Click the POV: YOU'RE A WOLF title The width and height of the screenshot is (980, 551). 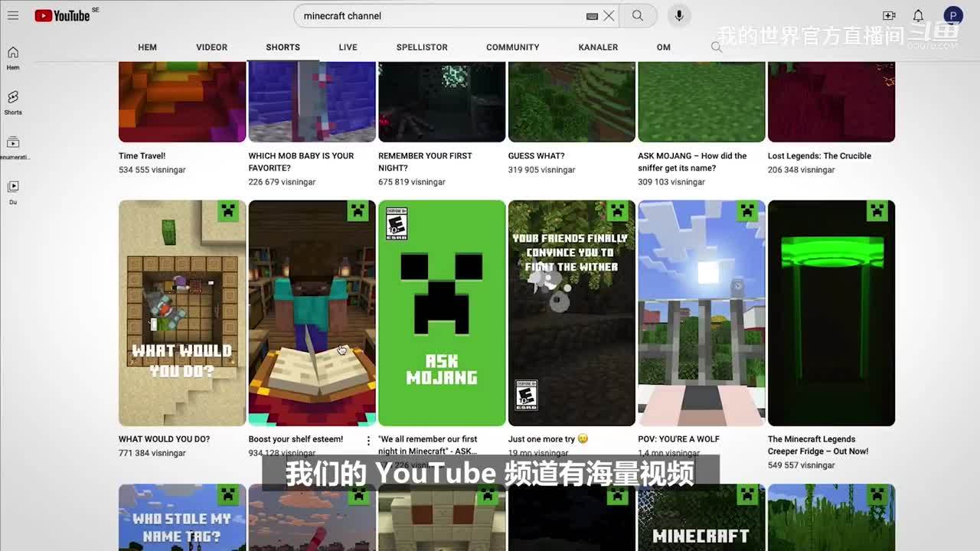pos(678,439)
